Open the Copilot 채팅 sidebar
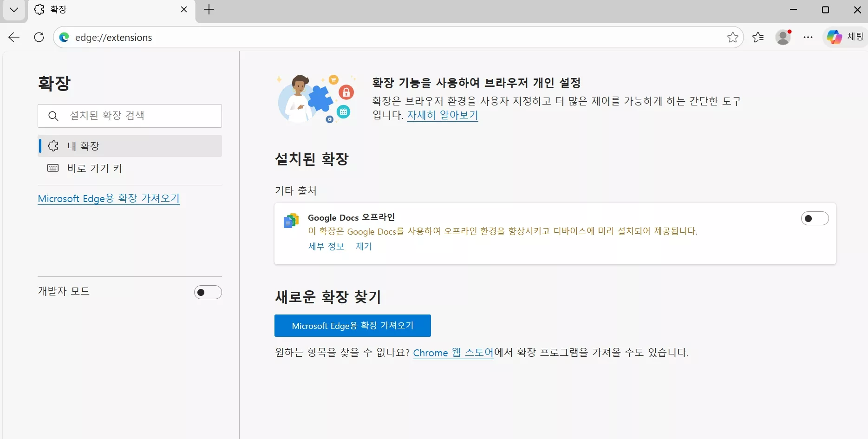868x439 pixels. [x=844, y=37]
